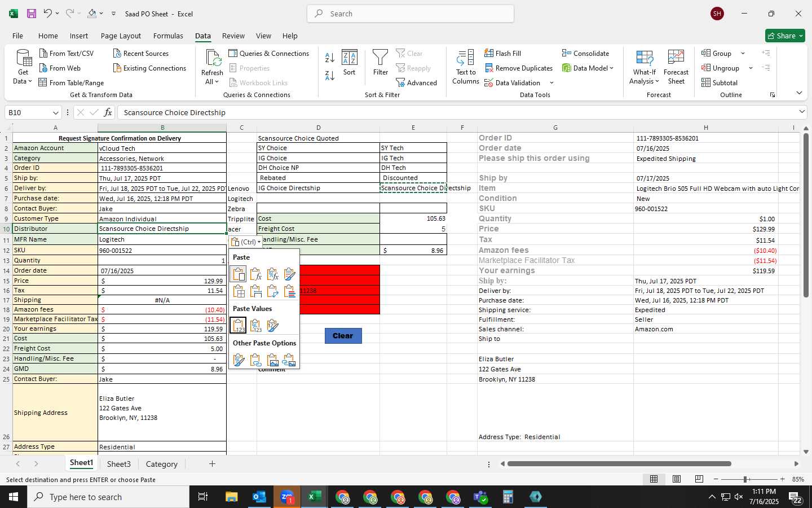Open the Name Box dropdown
Image resolution: width=812 pixels, height=508 pixels.
tap(55, 113)
